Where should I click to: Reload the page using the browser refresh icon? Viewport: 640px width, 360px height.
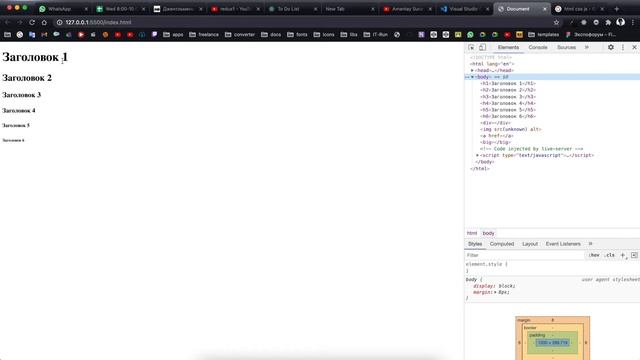(x=32, y=22)
